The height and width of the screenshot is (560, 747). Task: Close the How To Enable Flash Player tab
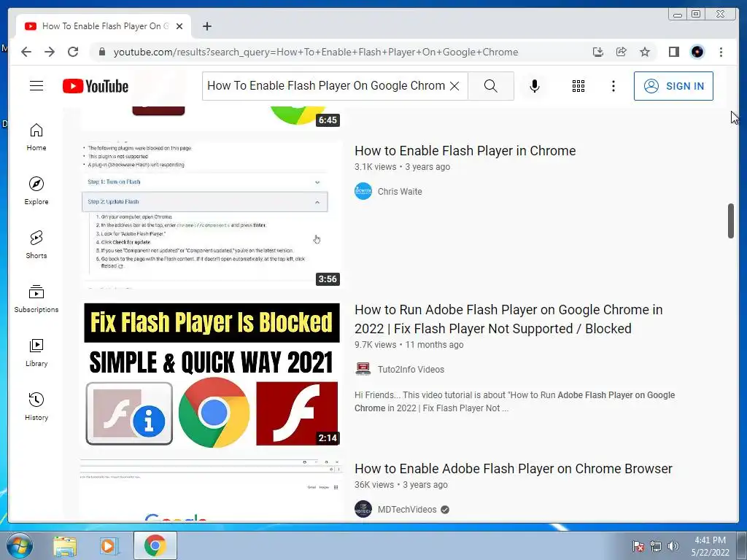[179, 26]
